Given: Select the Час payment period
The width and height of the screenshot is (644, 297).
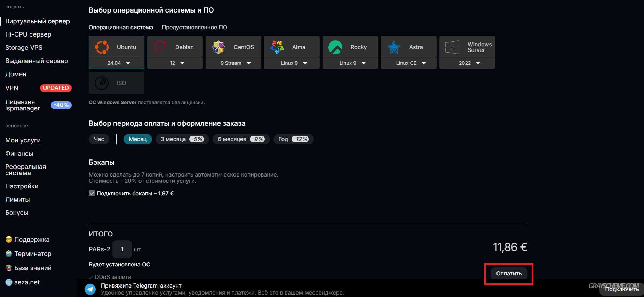Looking at the screenshot, I should 99,139.
